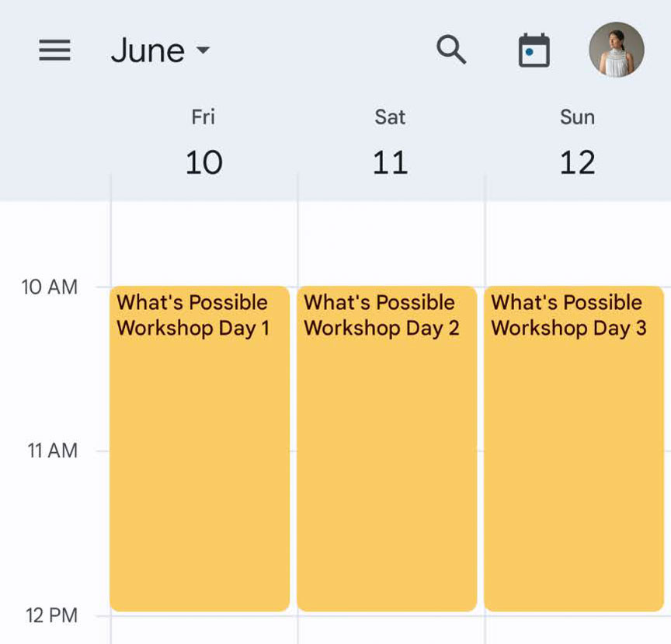Image resolution: width=671 pixels, height=644 pixels.
Task: Tap the June month title
Action: [148, 50]
